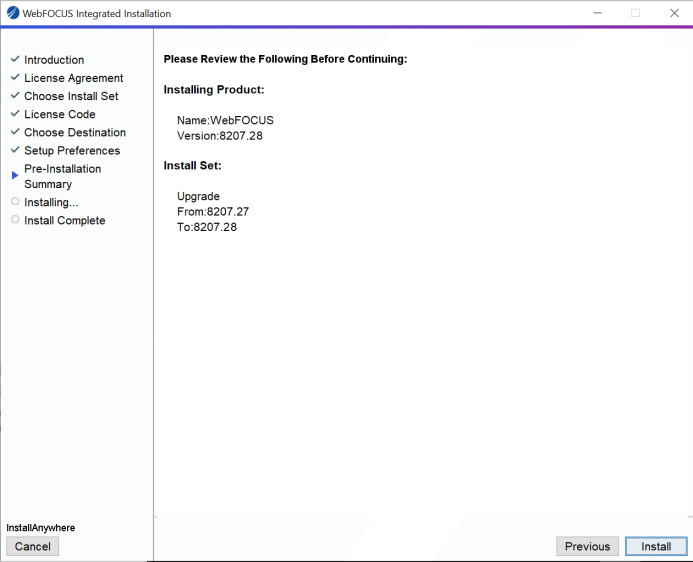
Task: Select the Choose Install Set step
Action: click(71, 96)
